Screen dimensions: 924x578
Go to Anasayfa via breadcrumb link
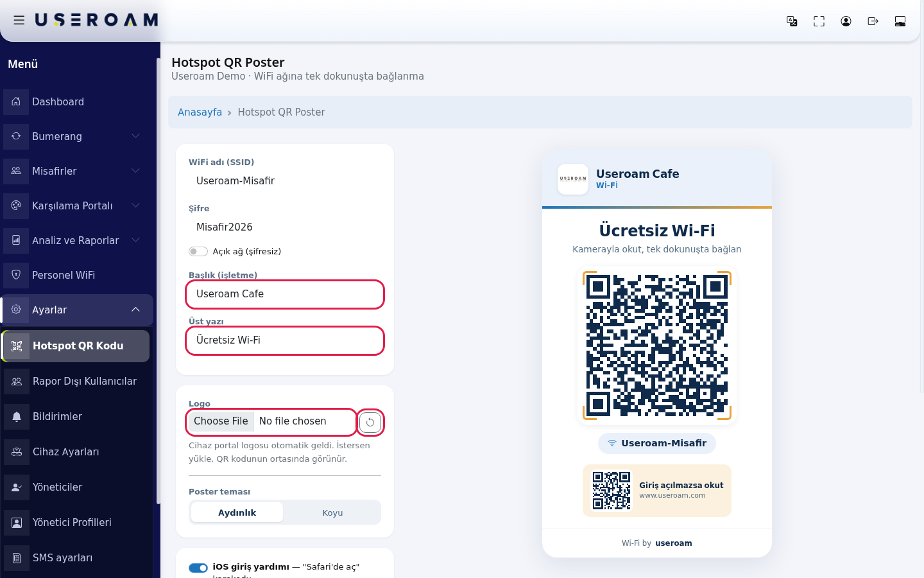[200, 112]
